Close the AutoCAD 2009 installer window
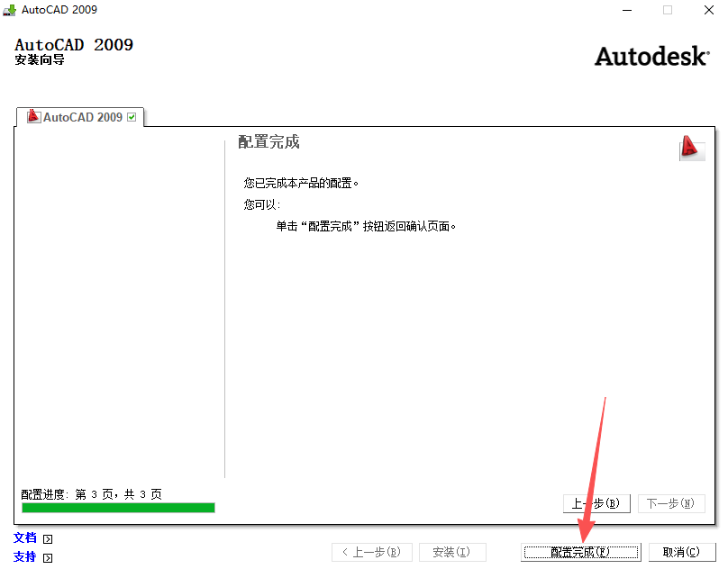The height and width of the screenshot is (578, 728). click(709, 10)
